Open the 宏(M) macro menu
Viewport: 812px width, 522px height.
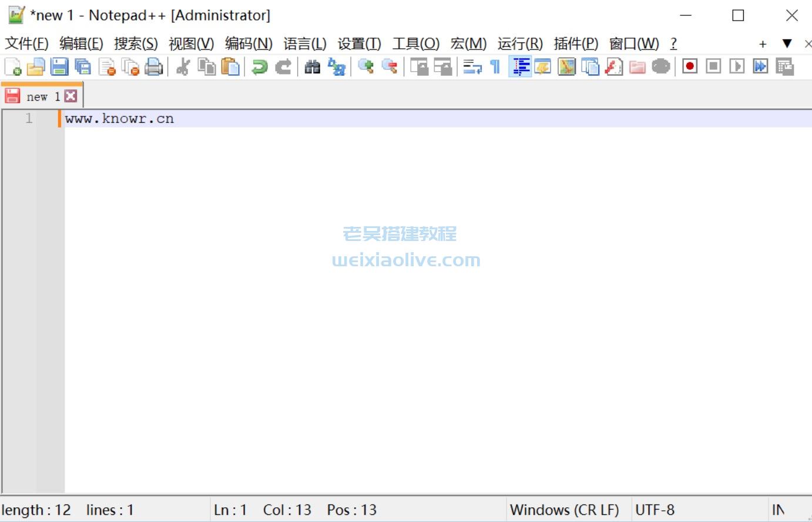(x=468, y=43)
